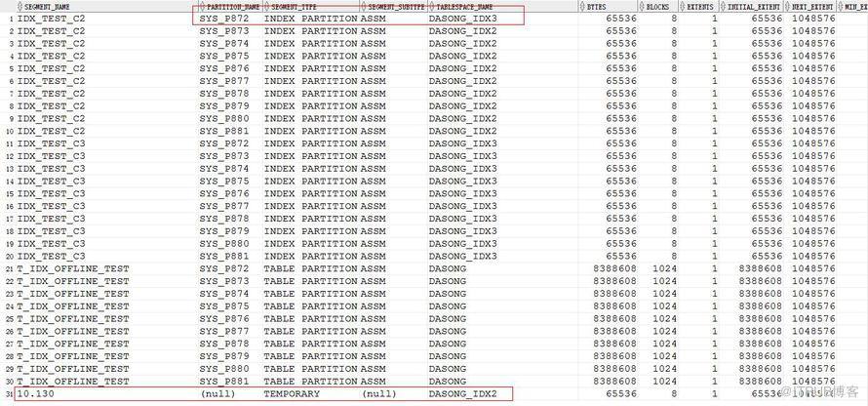This screenshot has width=868, height=406.
Task: Click INITIAL_EXTENT value 8388608 in row 29
Action: tap(761, 369)
